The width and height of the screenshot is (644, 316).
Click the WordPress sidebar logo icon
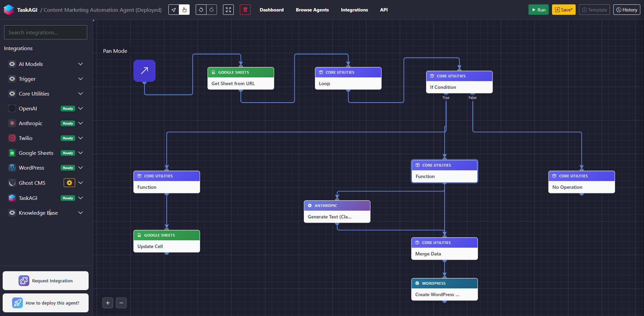pyautogui.click(x=12, y=168)
